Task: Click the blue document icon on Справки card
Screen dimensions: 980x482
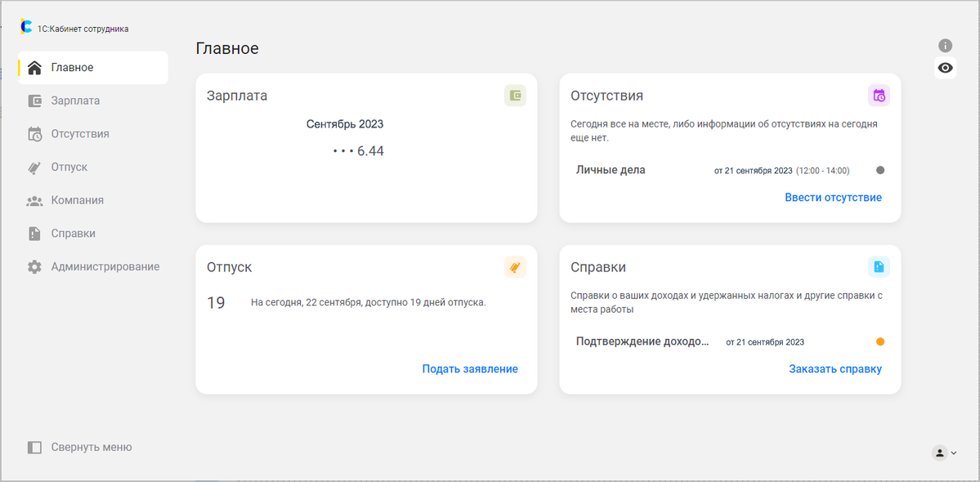Action: point(879,267)
